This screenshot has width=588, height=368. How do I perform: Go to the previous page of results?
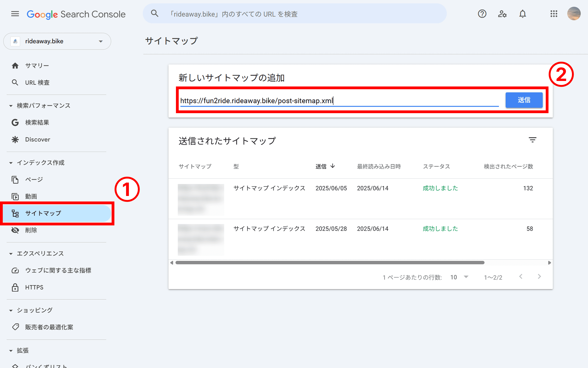(x=521, y=276)
